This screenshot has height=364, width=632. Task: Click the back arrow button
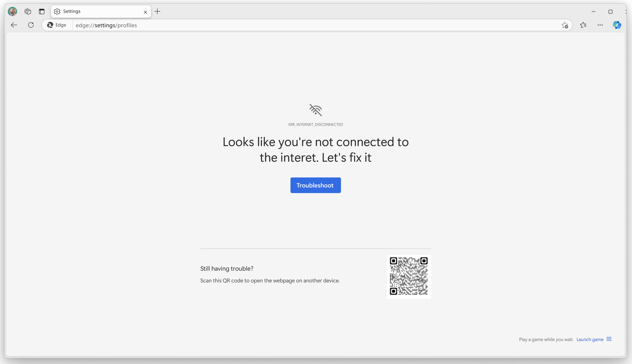pos(14,25)
